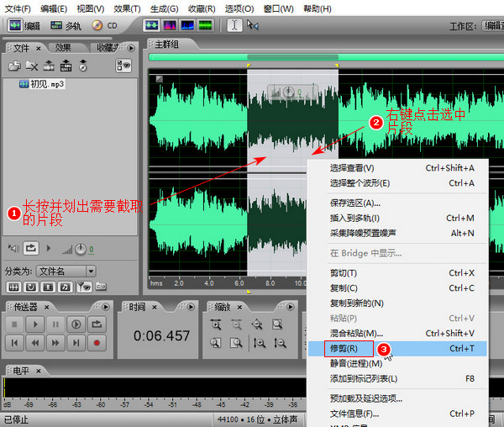
Task: Choose 修剪(R) from the context menu
Action: click(x=344, y=348)
